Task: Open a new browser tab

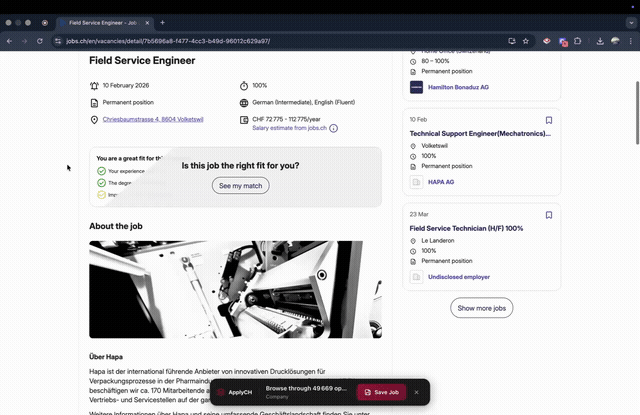Action: 163,22
